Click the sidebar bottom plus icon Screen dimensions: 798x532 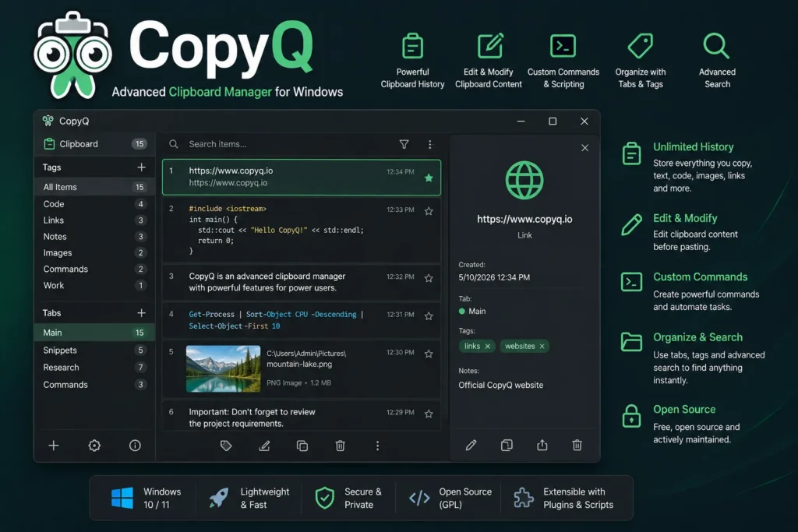tap(54, 446)
